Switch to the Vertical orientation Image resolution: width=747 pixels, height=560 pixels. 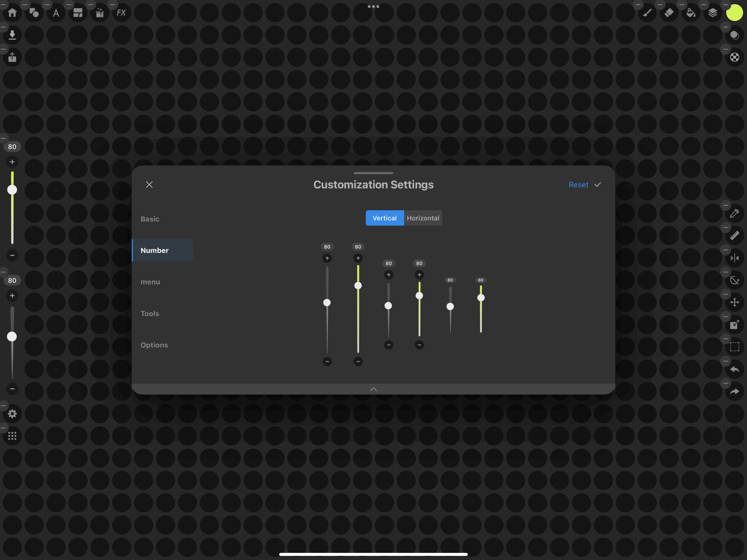[385, 218]
